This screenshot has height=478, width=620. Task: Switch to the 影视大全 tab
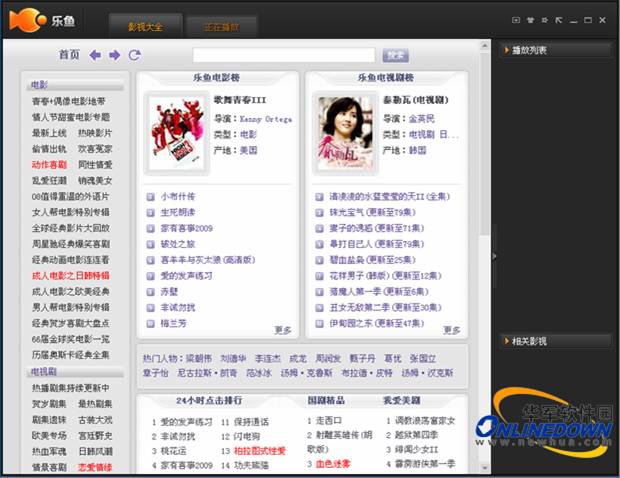click(x=145, y=26)
